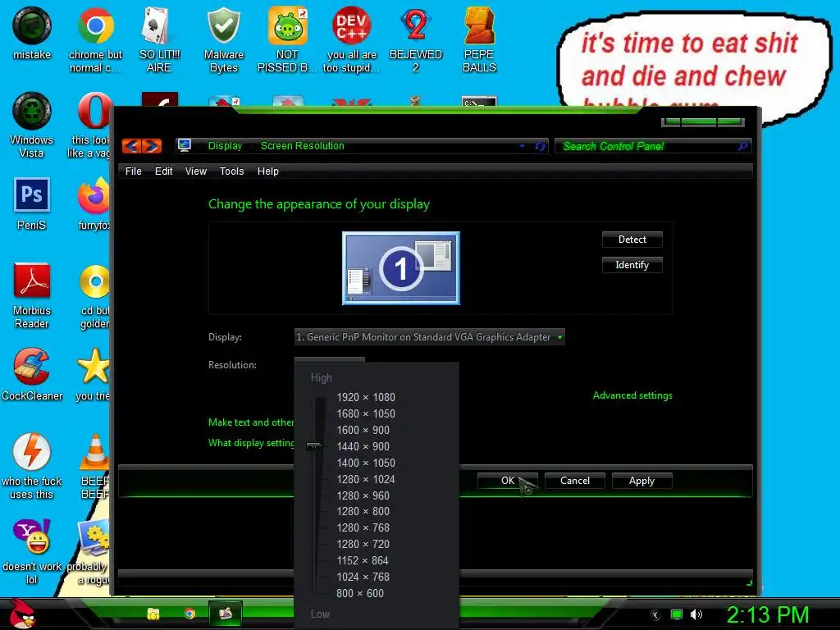Click the forward navigation arrow
The width and height of the screenshot is (840, 630).
(152, 146)
